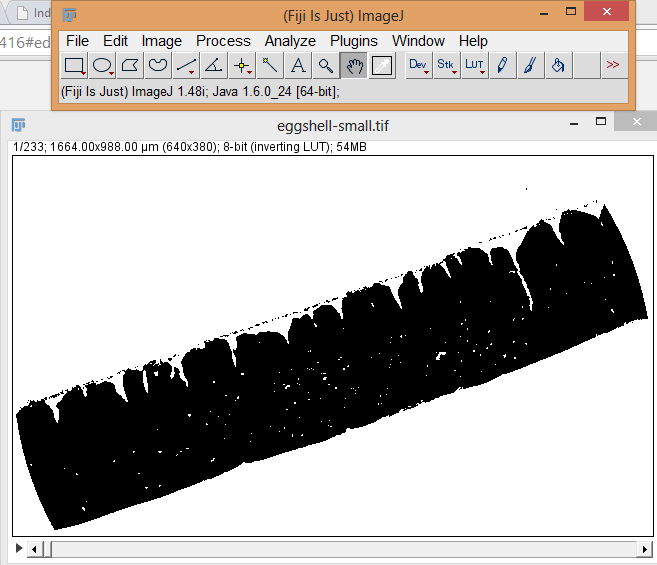Open the LUT lookup tables menu
This screenshot has width=657, height=565.
pyautogui.click(x=475, y=65)
